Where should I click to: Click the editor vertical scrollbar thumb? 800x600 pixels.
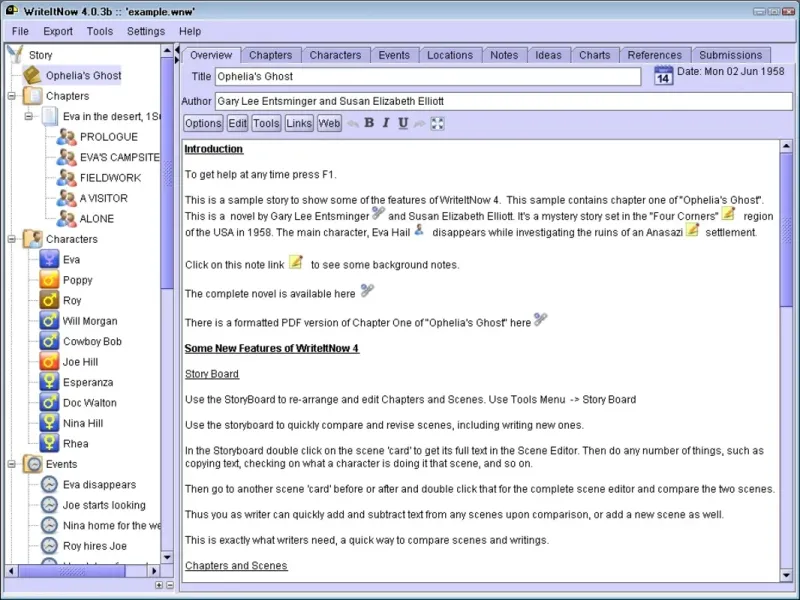[786, 230]
